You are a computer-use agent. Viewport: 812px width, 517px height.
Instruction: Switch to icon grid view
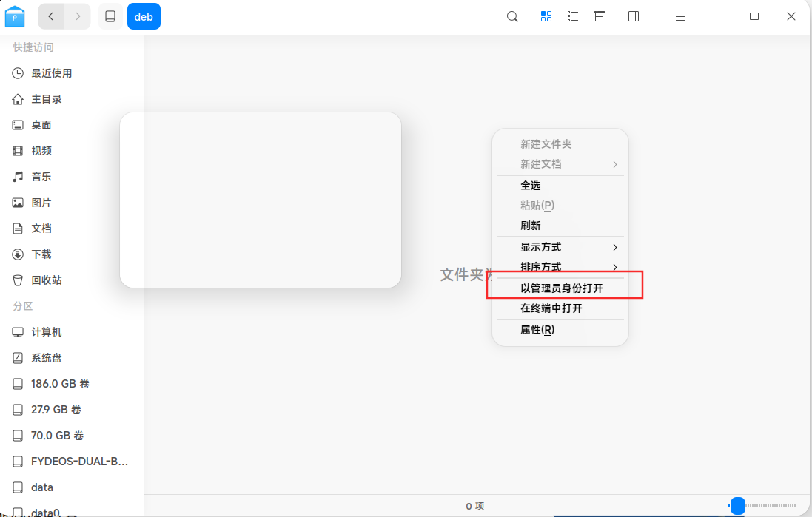[x=546, y=16]
